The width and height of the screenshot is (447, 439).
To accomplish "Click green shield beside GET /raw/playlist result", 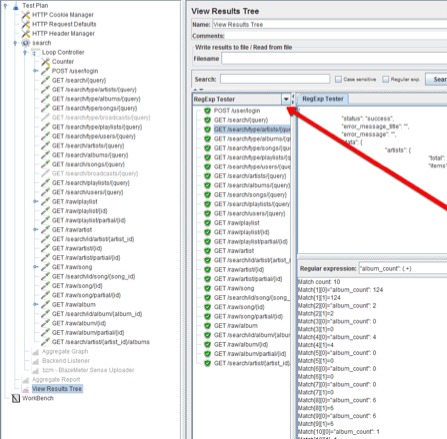I will 208,223.
